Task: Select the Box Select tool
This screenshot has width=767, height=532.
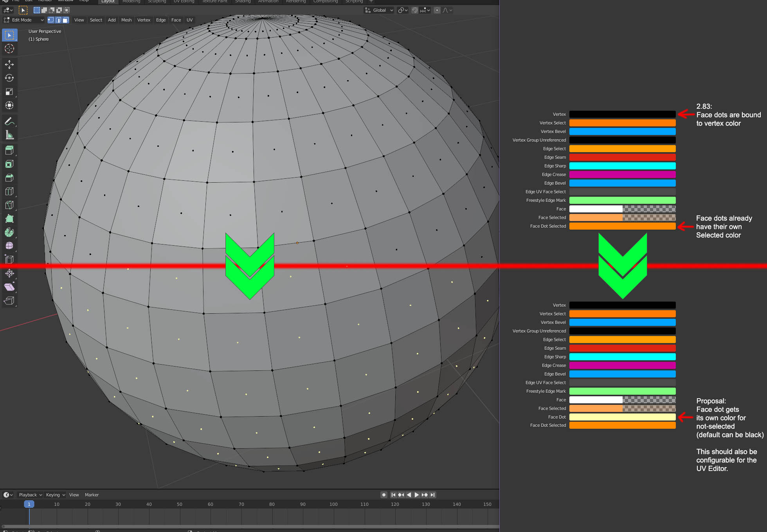Action: [9, 35]
